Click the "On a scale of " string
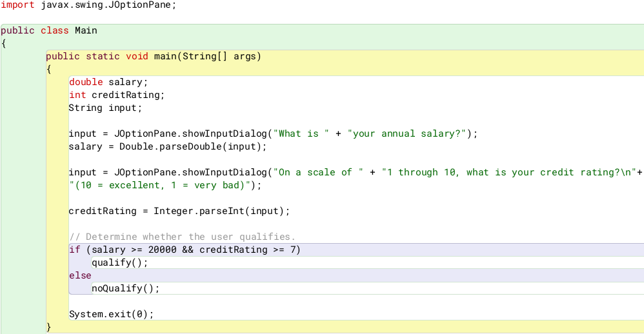This screenshot has width=644, height=334. 313,172
